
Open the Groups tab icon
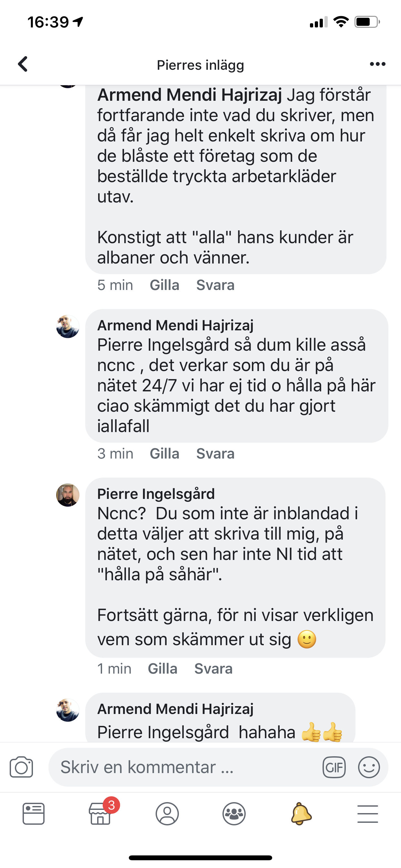point(234,813)
